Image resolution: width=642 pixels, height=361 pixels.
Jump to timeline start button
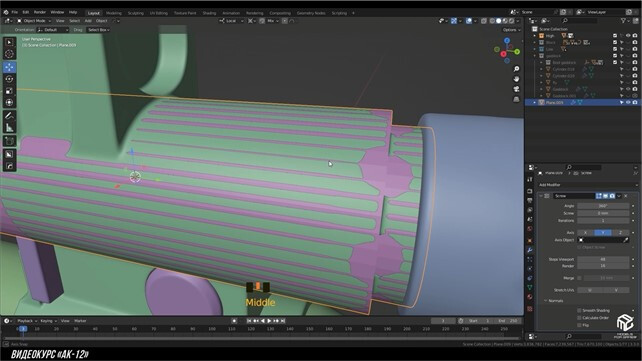[x=249, y=321]
